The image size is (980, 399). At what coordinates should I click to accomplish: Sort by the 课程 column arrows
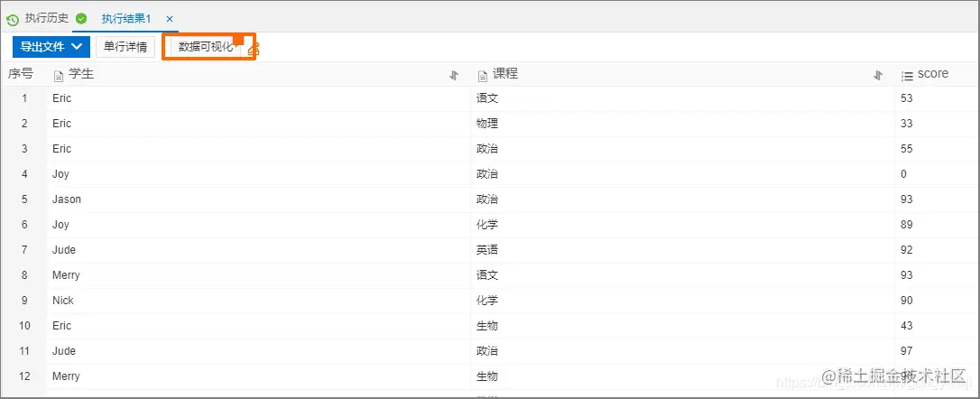[878, 75]
